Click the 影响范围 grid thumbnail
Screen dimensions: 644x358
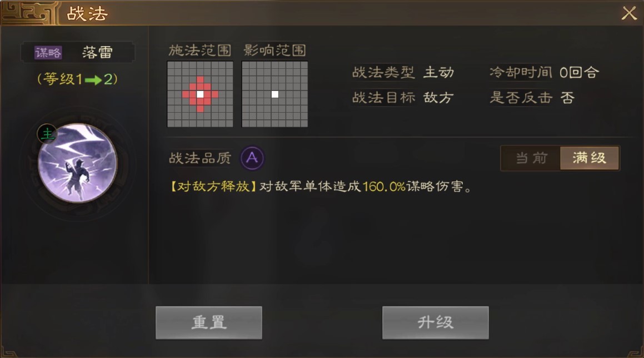click(x=274, y=94)
